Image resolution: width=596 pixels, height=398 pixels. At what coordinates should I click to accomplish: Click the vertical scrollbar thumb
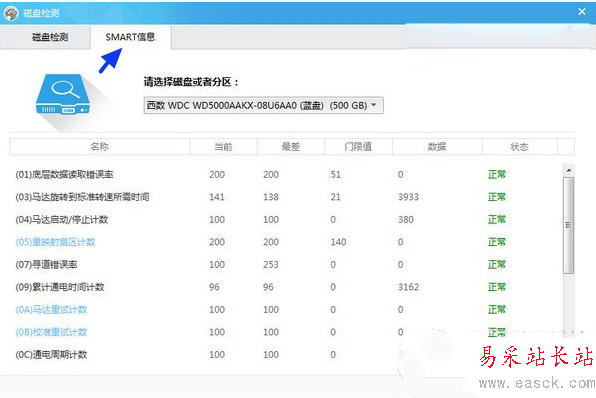[569, 225]
